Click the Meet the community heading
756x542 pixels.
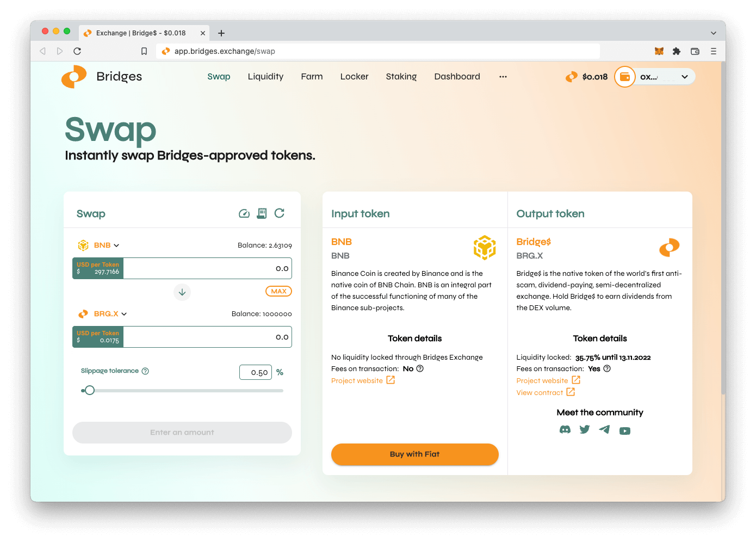(600, 412)
